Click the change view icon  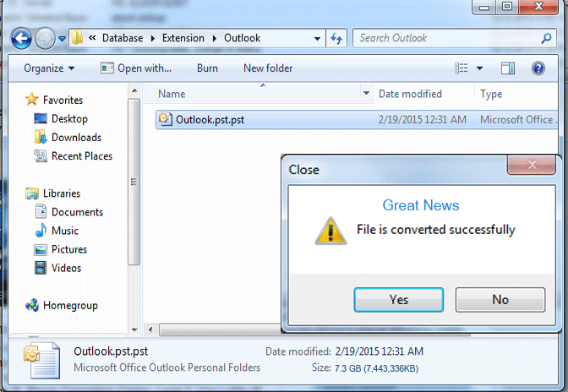click(x=461, y=68)
